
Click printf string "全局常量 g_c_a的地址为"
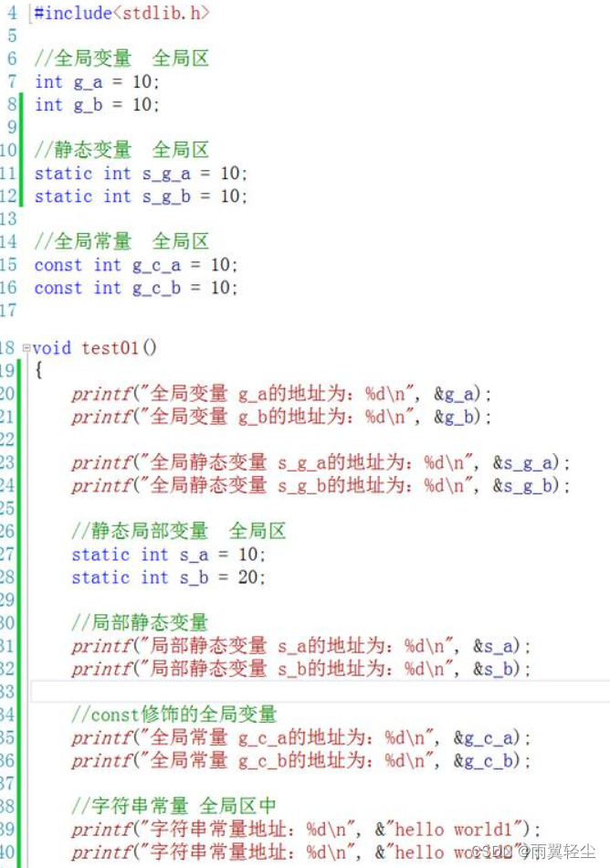(x=258, y=737)
